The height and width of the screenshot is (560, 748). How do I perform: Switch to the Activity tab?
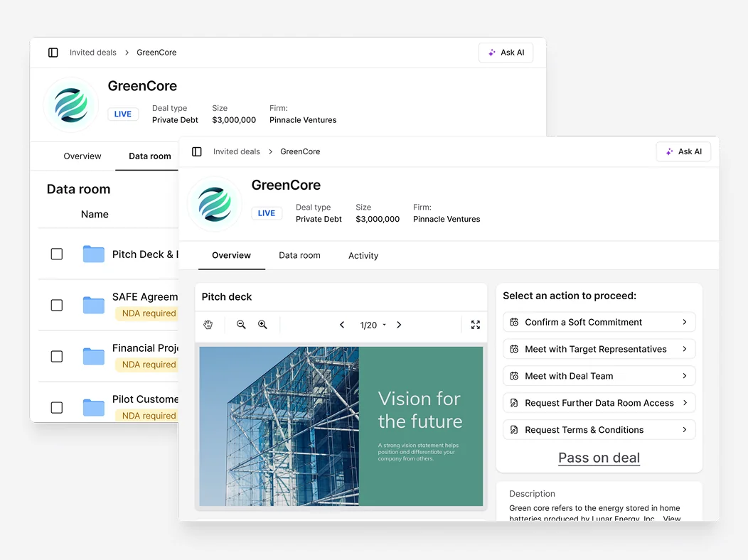pos(363,256)
